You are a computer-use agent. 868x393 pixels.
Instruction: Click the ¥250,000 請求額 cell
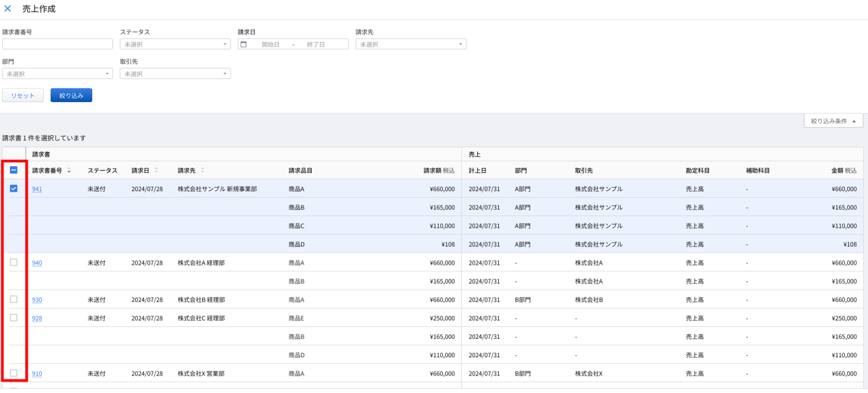(x=442, y=318)
